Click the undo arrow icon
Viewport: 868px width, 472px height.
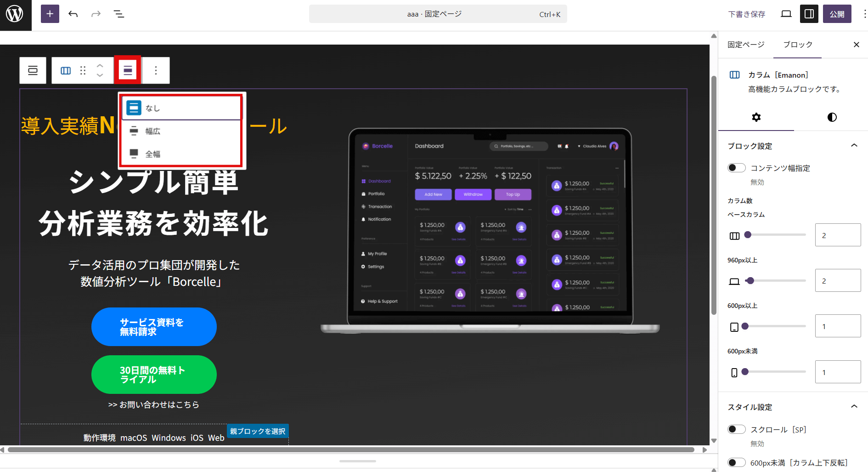73,14
